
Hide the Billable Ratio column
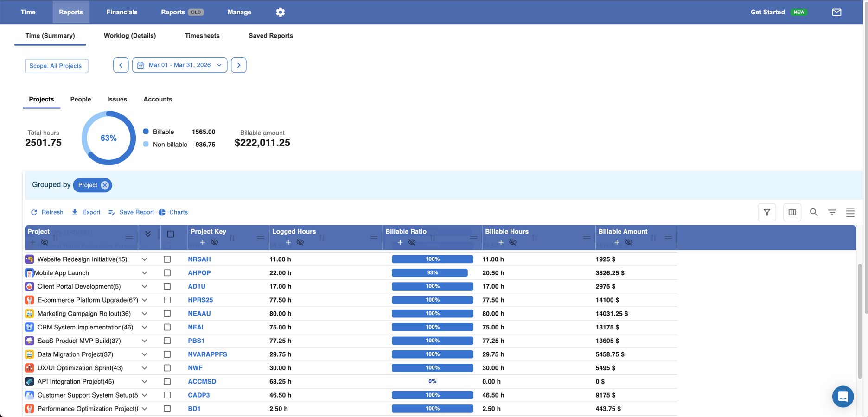tap(412, 242)
